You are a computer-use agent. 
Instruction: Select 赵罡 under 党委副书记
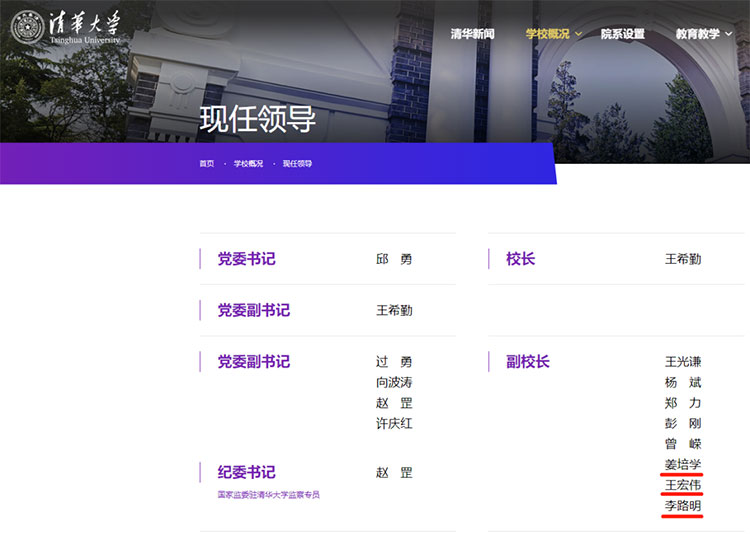394,403
